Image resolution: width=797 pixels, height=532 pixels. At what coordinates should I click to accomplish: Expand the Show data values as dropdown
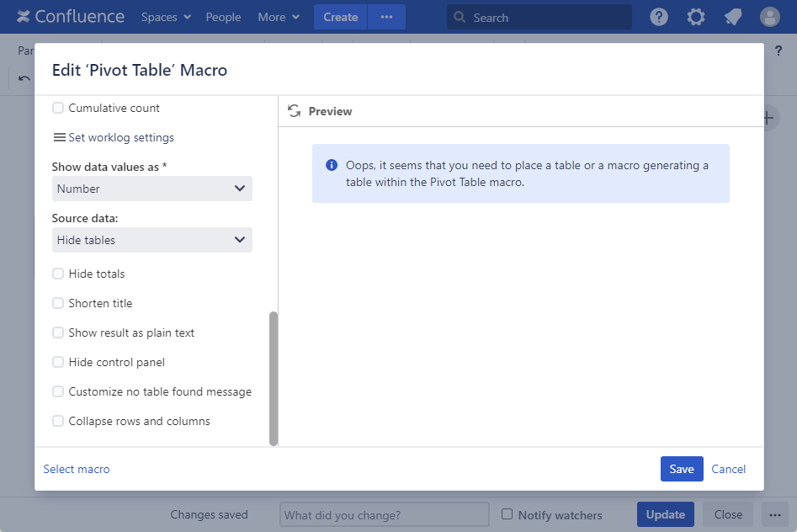[151, 189]
